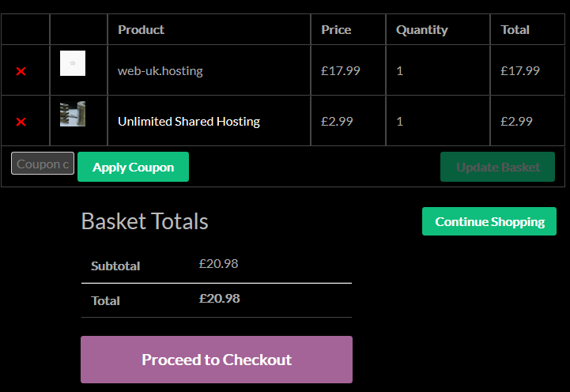570x392 pixels.
Task: Select the quantity value for web-uk.hosting
Action: coord(400,71)
